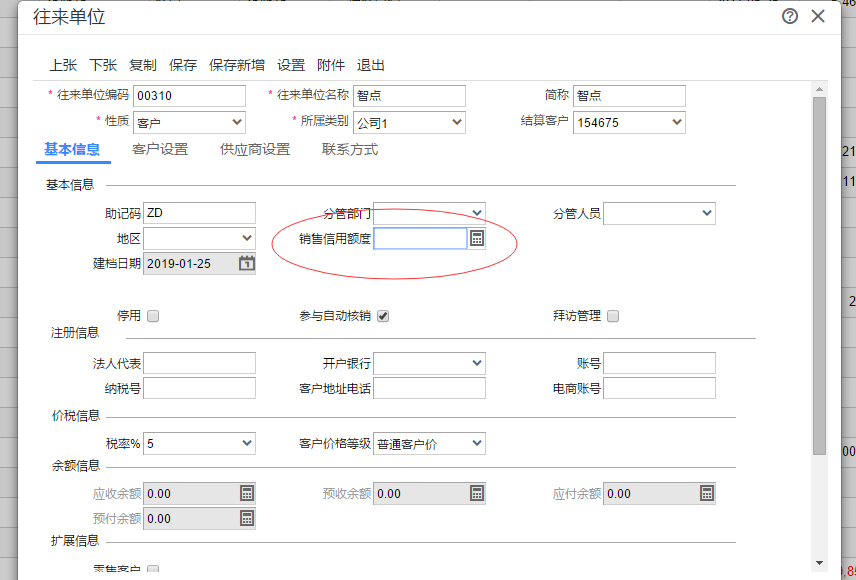Click into the 助记码 input field
856x580 pixels.
tap(199, 213)
